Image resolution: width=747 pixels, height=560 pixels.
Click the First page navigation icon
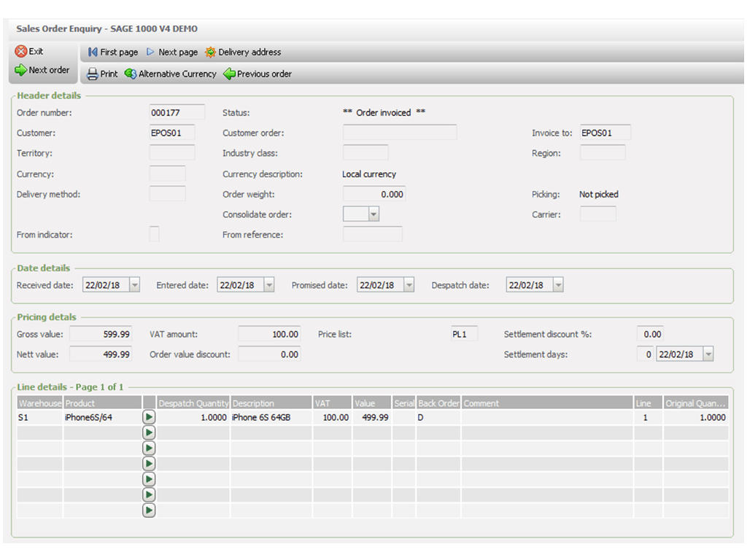point(91,52)
